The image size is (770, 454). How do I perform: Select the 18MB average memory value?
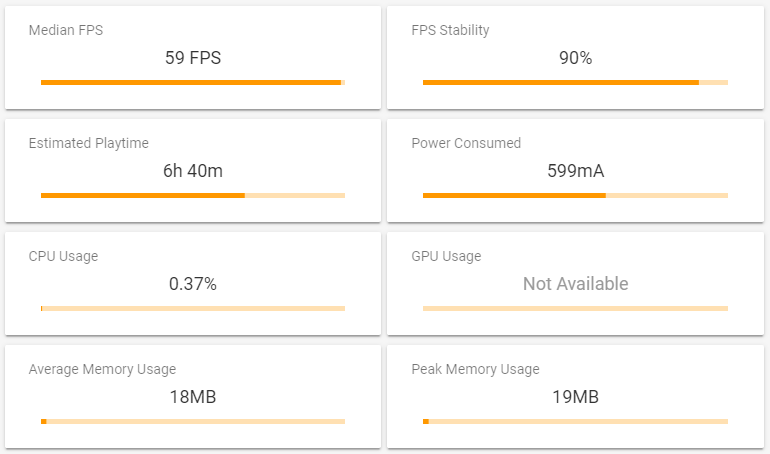pos(193,397)
